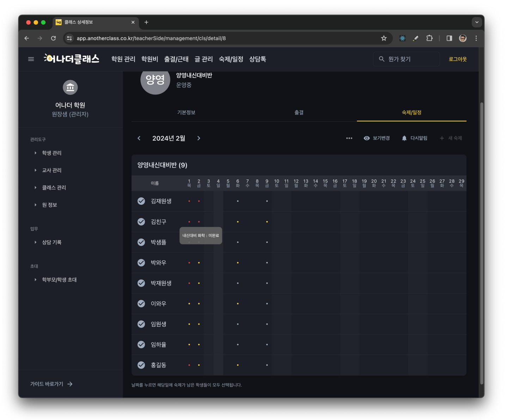Switch to the 기본정보 tab
Viewport: 507px width, 420px height.
click(x=186, y=112)
